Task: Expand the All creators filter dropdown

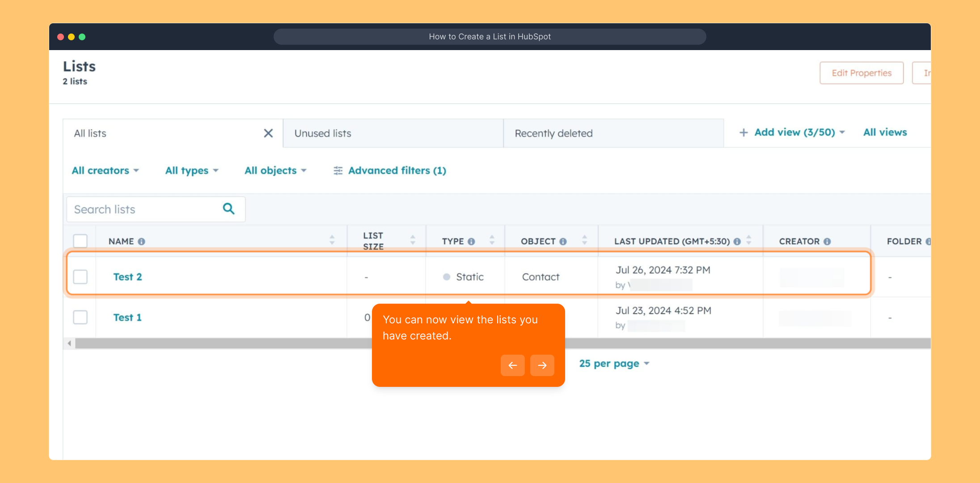Action: point(106,170)
